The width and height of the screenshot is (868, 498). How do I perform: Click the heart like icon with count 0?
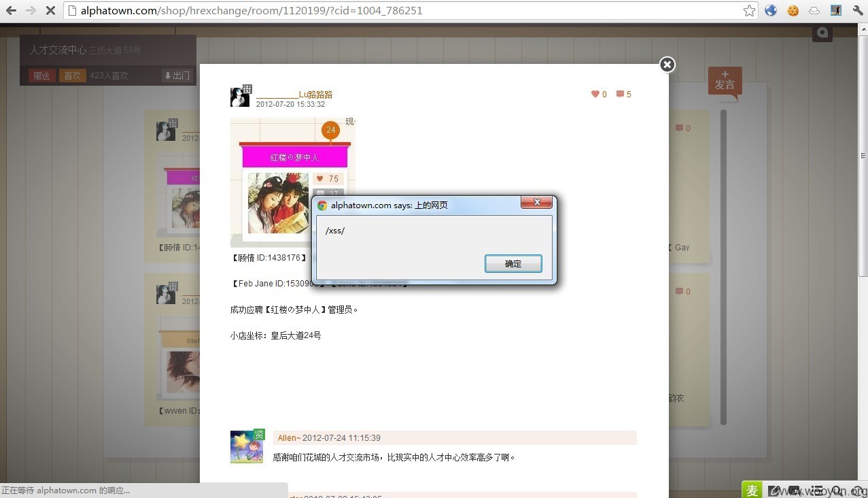click(595, 95)
